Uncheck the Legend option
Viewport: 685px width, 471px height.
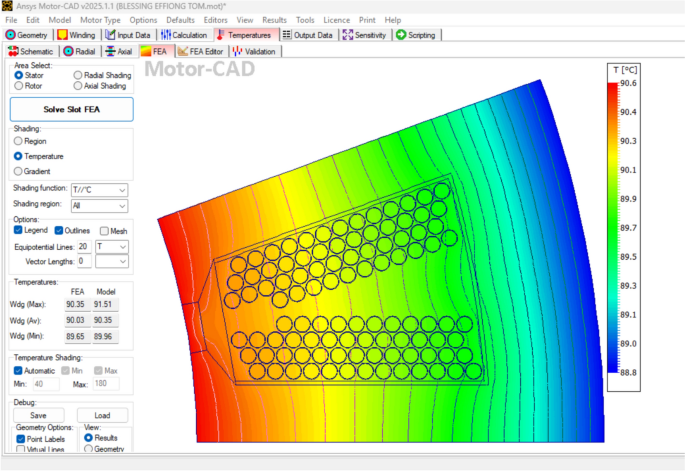(19, 231)
